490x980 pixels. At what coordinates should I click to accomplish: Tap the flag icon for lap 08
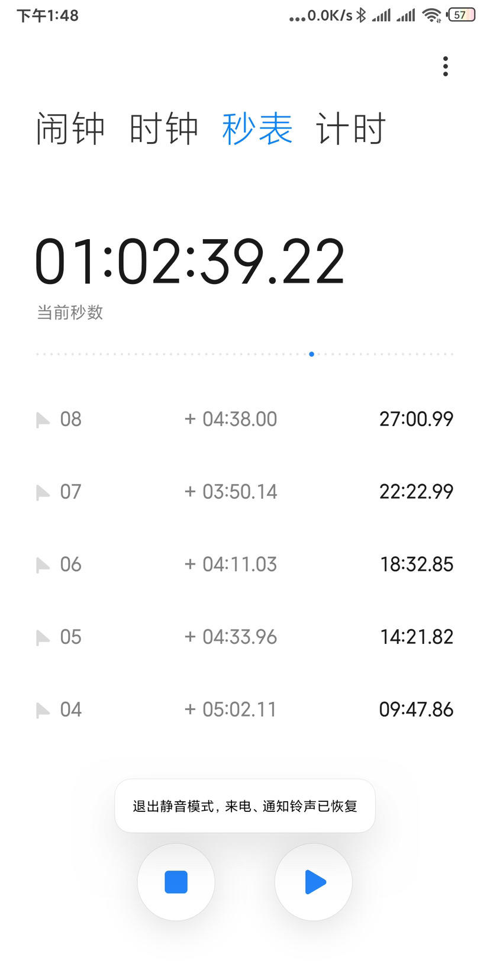point(43,420)
